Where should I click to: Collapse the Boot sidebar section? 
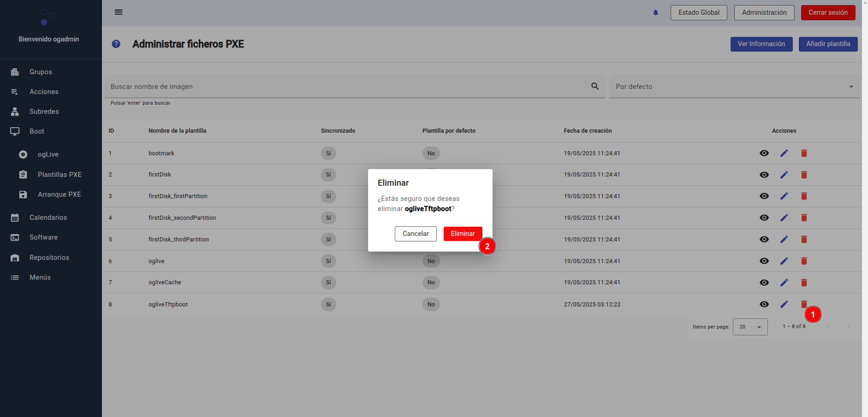(37, 131)
